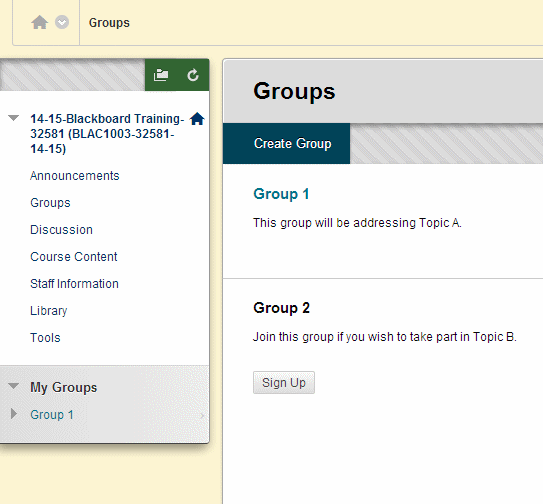Click the refresh icon in course menu
The height and width of the screenshot is (504, 543).
[x=193, y=75]
